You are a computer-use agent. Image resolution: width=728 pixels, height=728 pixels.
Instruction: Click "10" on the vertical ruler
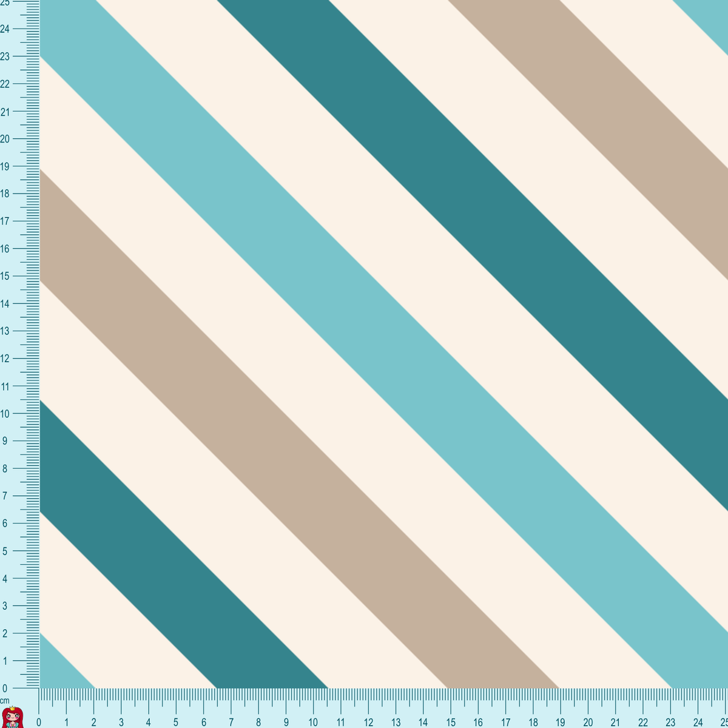pos(5,414)
